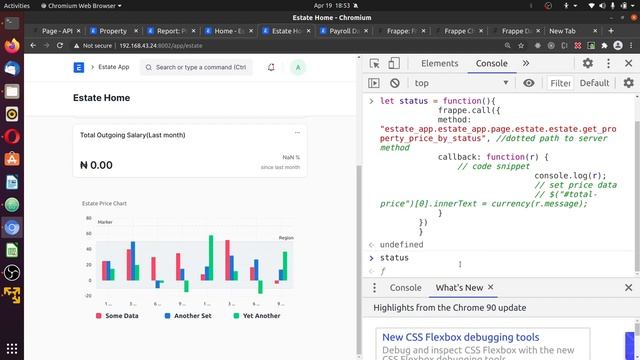Image resolution: width=640 pixels, height=360 pixels.
Task: Open New CSS Flexbox debugging tools link
Action: click(460, 337)
